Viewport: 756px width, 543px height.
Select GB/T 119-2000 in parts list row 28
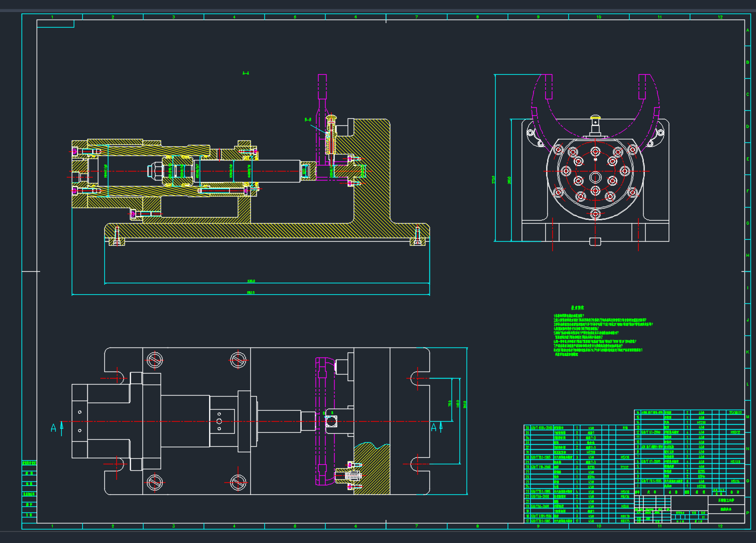coord(541,467)
